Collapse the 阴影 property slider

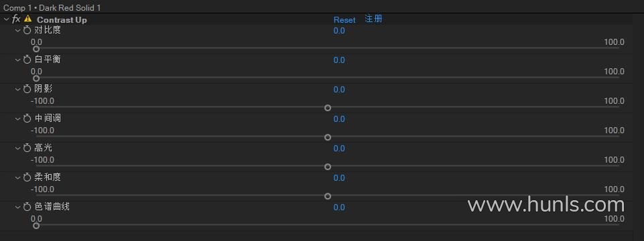(17, 89)
